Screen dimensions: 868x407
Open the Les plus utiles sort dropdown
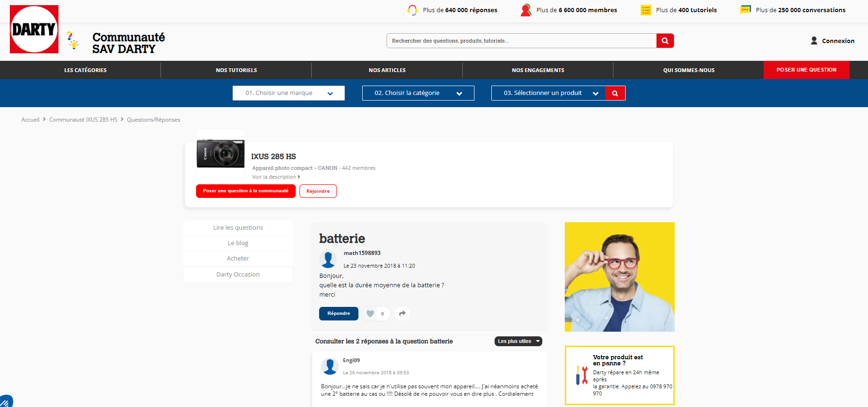(x=518, y=342)
